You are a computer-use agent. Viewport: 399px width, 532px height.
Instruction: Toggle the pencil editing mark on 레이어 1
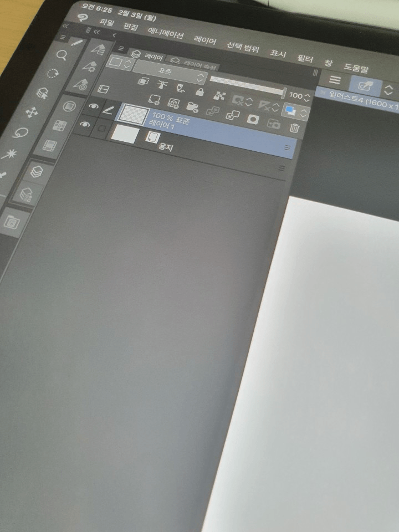(108, 110)
